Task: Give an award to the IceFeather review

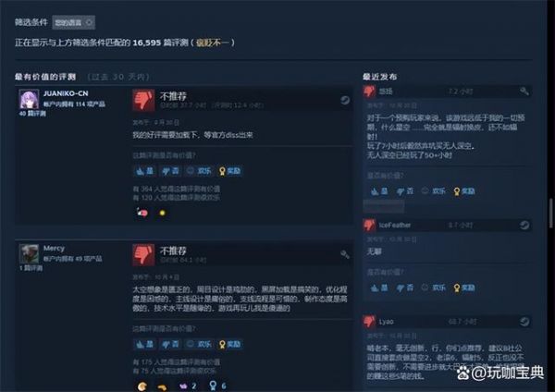Action: click(x=464, y=288)
